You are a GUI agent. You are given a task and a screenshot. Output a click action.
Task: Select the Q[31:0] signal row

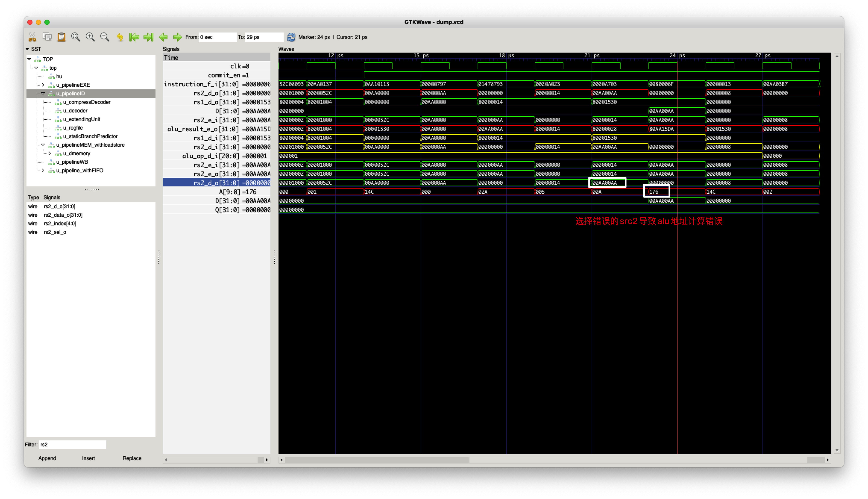point(216,210)
